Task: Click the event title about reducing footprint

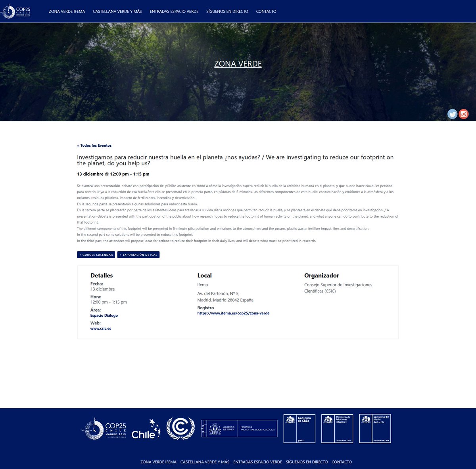Action: point(235,160)
